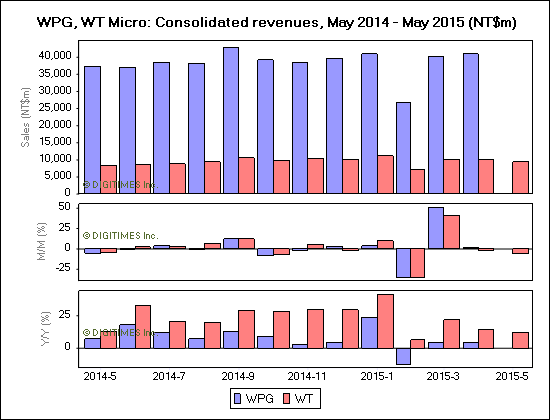
Task: Click the WPG M/M bar for 2015-3
Action: coord(436,228)
